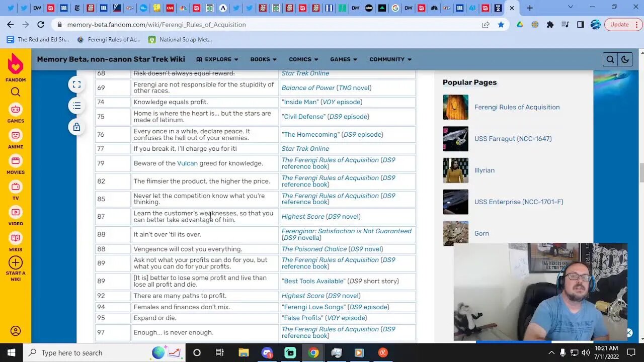Open the Games section in Fandom sidebar
644x362 pixels.
tap(16, 113)
